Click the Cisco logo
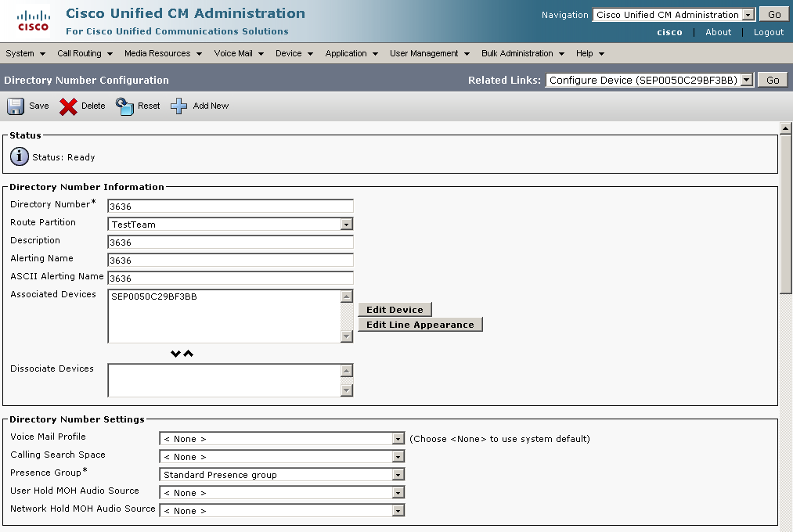 [x=33, y=21]
